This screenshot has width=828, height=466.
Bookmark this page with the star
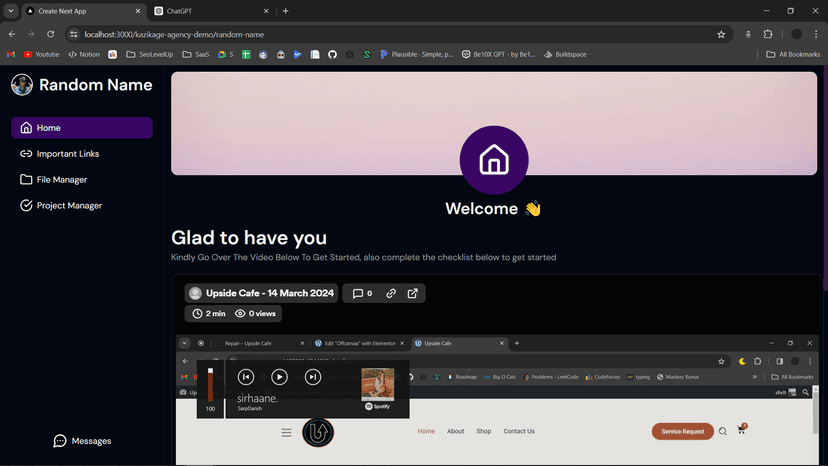coord(721,34)
